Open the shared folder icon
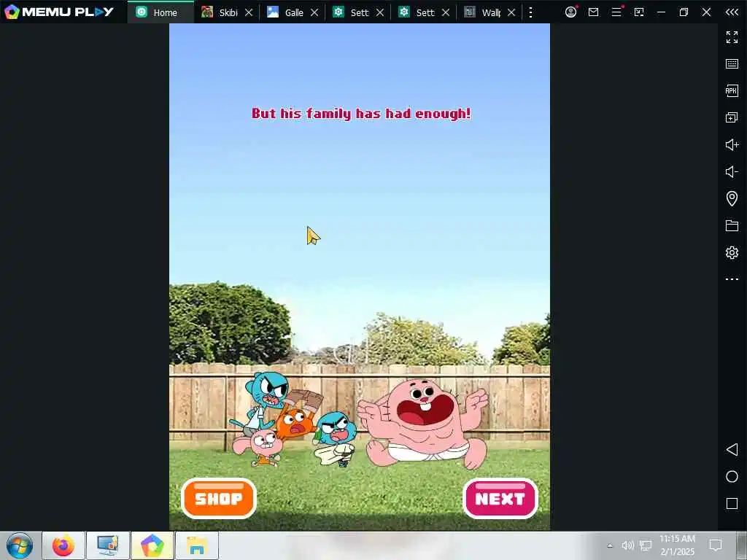747x560 pixels. [732, 225]
